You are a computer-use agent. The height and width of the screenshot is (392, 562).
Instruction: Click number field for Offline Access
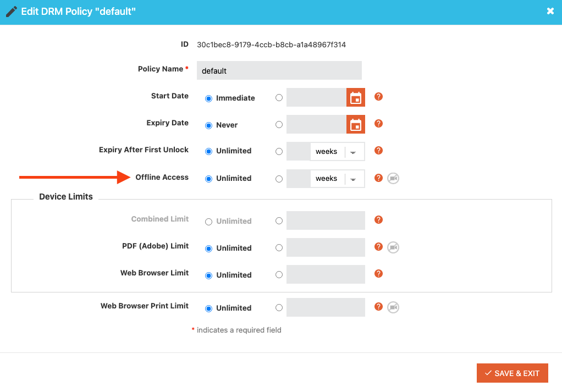(x=298, y=179)
